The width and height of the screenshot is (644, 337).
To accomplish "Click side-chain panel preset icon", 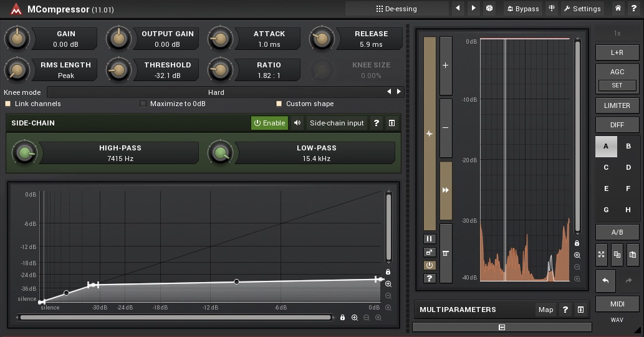I will tap(392, 123).
